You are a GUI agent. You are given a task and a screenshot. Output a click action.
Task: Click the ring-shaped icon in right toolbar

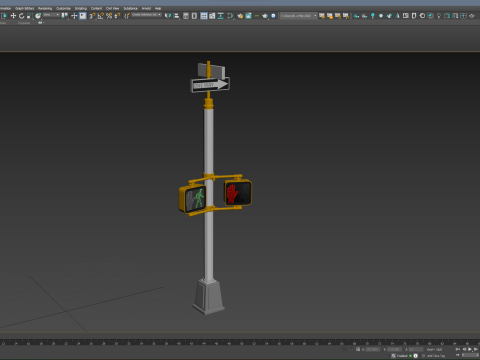click(x=422, y=16)
